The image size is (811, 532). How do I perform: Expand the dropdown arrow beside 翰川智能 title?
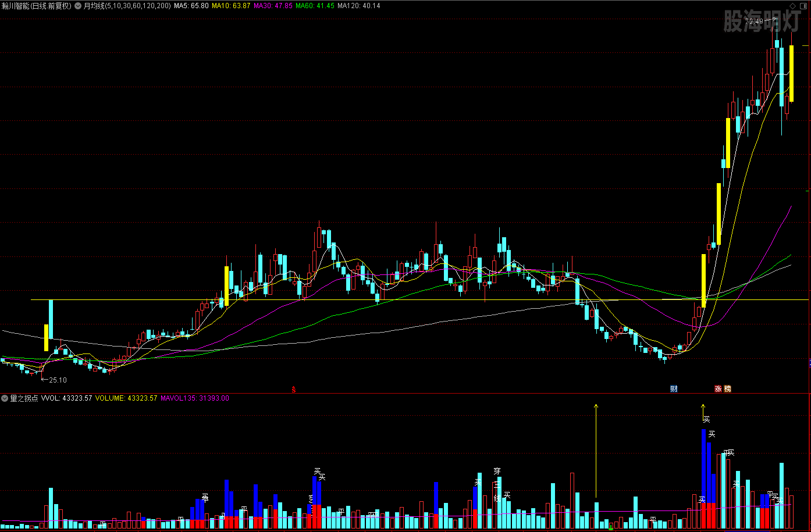(78, 6)
